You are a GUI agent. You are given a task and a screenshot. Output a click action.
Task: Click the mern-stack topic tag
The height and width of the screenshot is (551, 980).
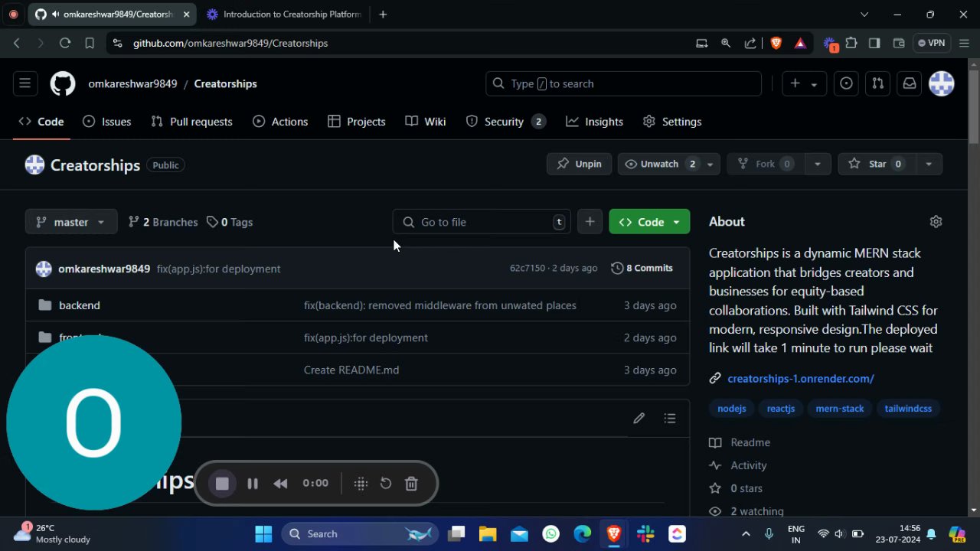click(x=840, y=409)
